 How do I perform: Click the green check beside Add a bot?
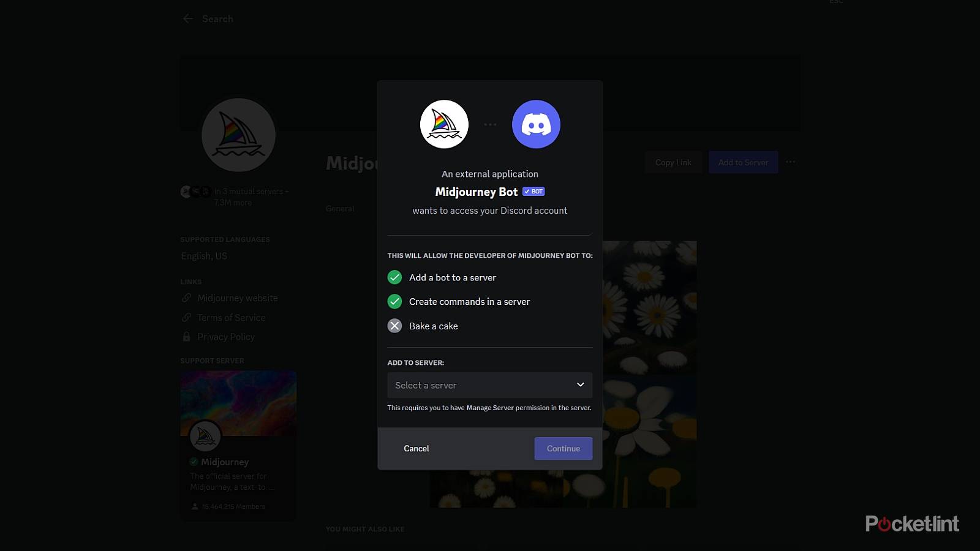[x=395, y=277]
